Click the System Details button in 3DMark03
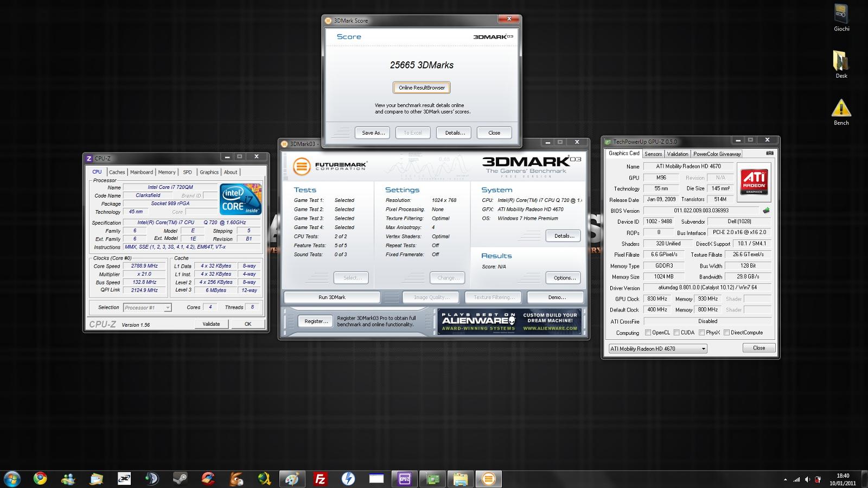The width and height of the screenshot is (868, 488). point(564,236)
